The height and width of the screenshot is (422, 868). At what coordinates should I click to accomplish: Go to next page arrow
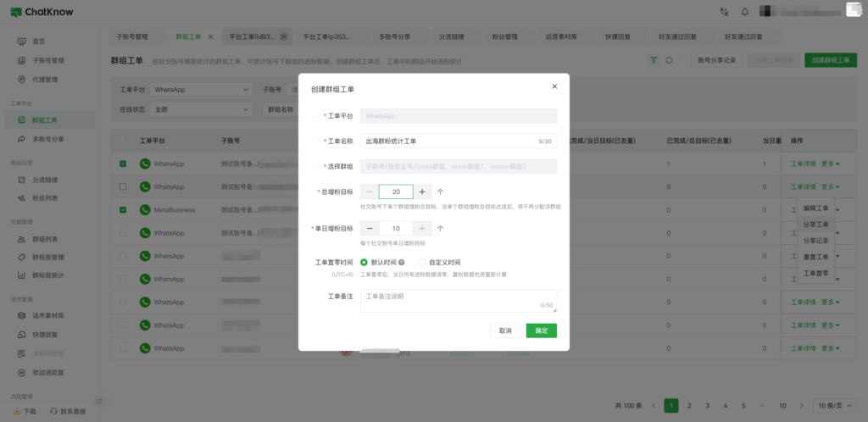801,405
